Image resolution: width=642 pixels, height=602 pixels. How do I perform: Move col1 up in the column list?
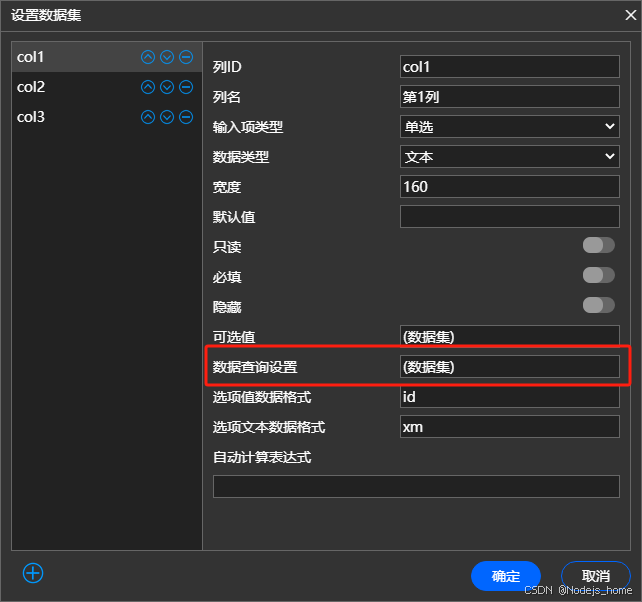pos(148,57)
